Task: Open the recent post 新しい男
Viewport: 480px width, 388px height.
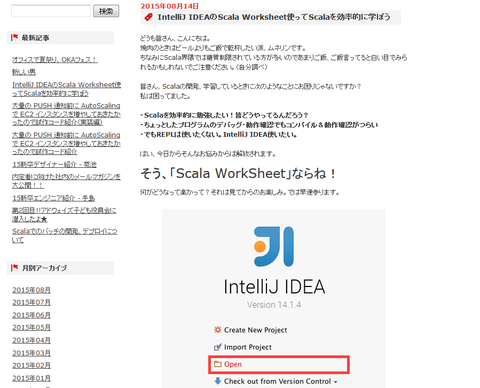Action: [x=24, y=72]
